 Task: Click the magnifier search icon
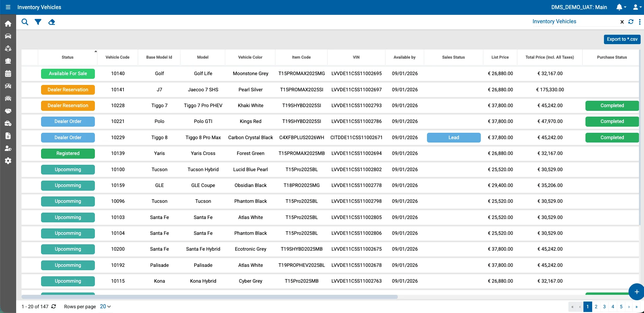pyautogui.click(x=25, y=22)
